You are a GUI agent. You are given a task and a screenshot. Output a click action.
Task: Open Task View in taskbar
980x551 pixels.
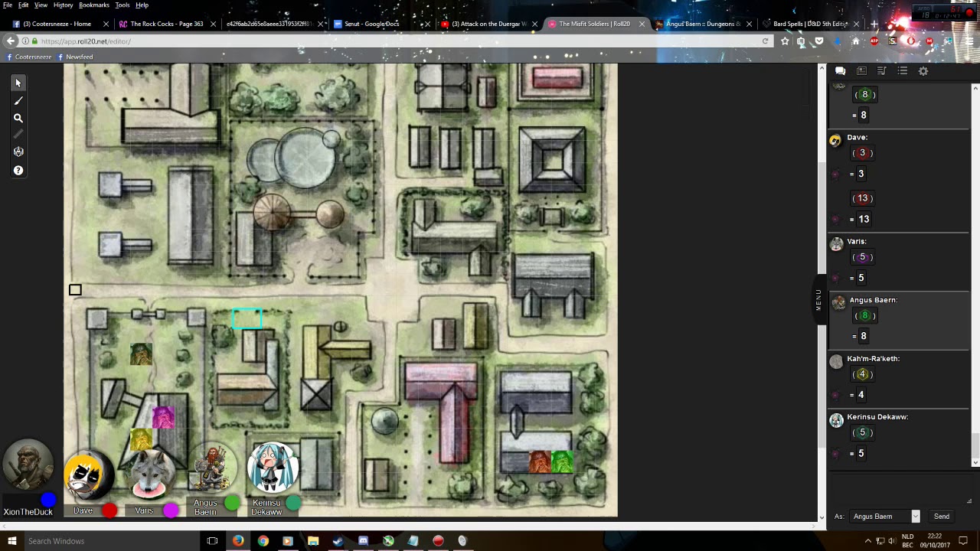pyautogui.click(x=212, y=541)
